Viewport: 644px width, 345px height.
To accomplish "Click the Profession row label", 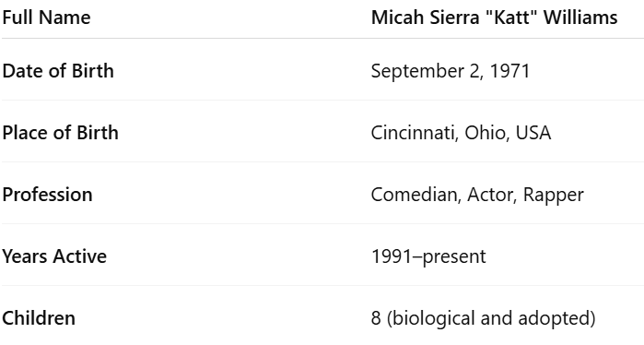I will 47,195.
